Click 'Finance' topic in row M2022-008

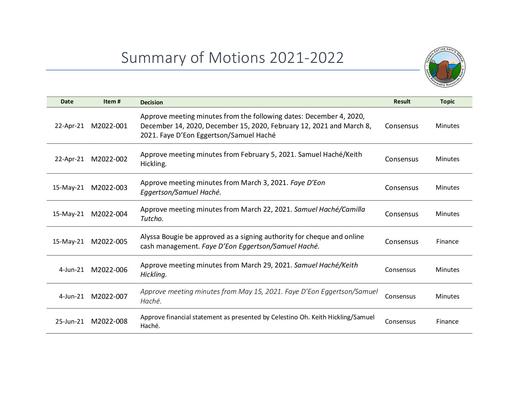pyautogui.click(x=447, y=321)
